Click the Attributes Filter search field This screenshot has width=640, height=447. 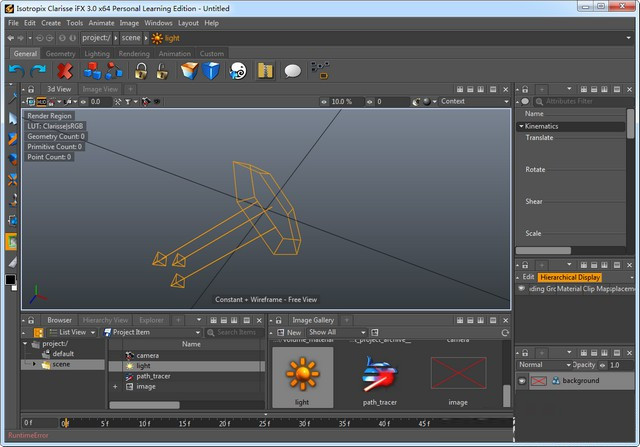[x=584, y=101]
